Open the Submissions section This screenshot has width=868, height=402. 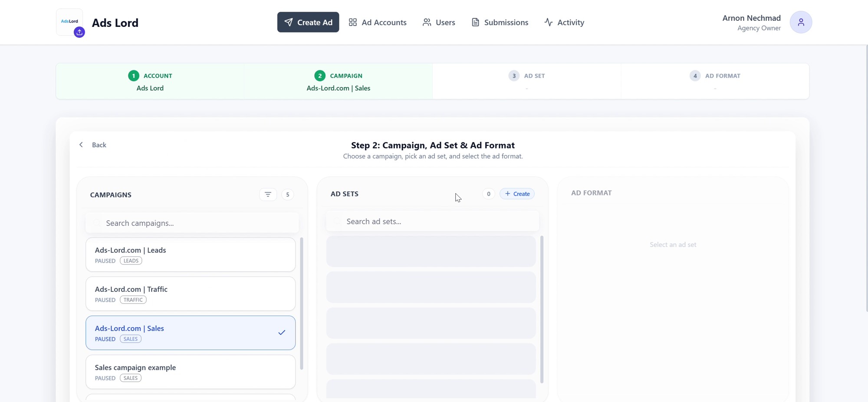click(x=500, y=22)
